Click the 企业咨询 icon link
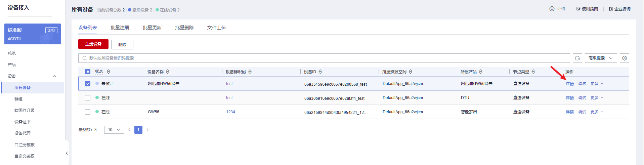The image size is (644, 165). (611, 9)
